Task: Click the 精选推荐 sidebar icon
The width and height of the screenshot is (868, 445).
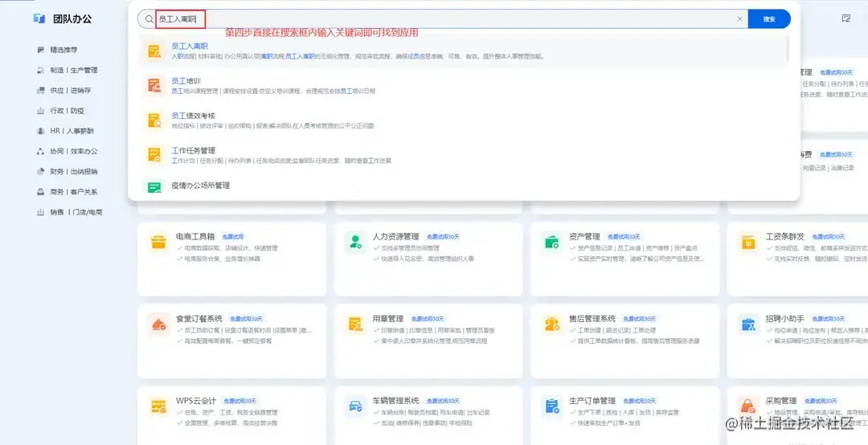Action: 40,50
